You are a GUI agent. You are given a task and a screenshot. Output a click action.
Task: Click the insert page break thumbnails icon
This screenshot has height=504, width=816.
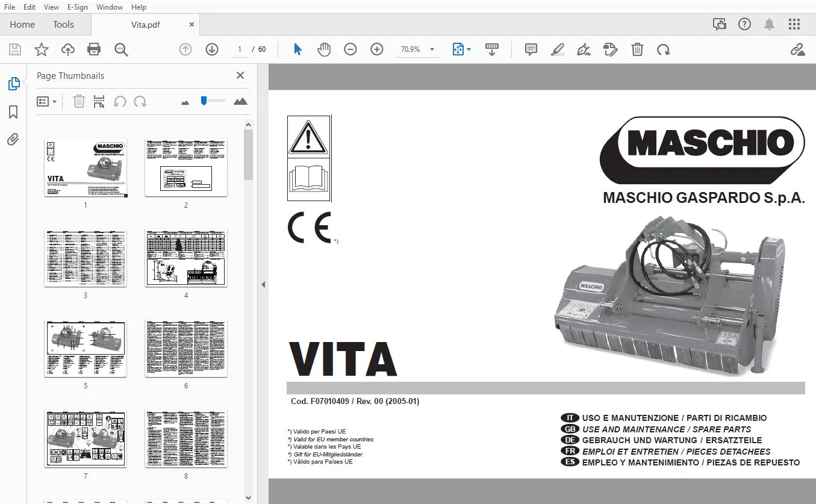99,101
